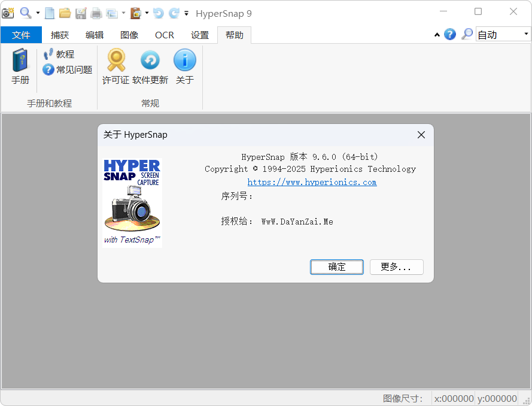Check for updates via 软件更新
Screen dimensions: 532x406
(150, 66)
